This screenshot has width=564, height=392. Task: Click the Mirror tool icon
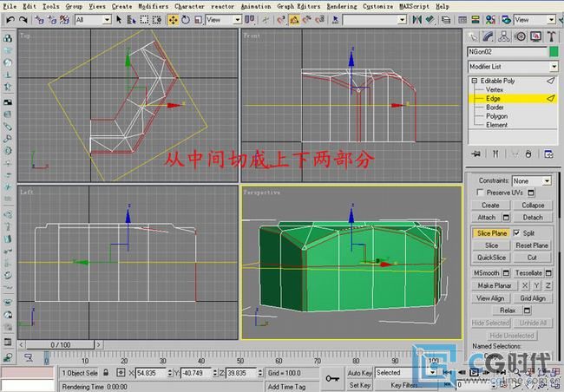coord(416,19)
